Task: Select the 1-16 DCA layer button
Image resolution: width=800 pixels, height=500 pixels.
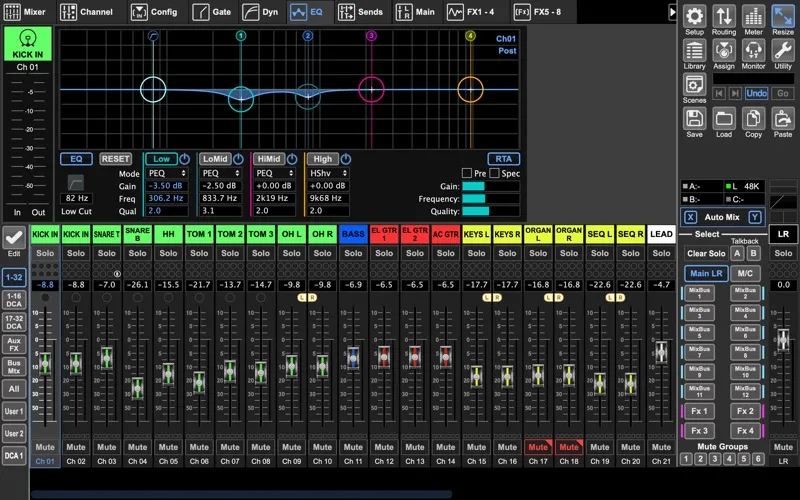Action: (x=14, y=300)
